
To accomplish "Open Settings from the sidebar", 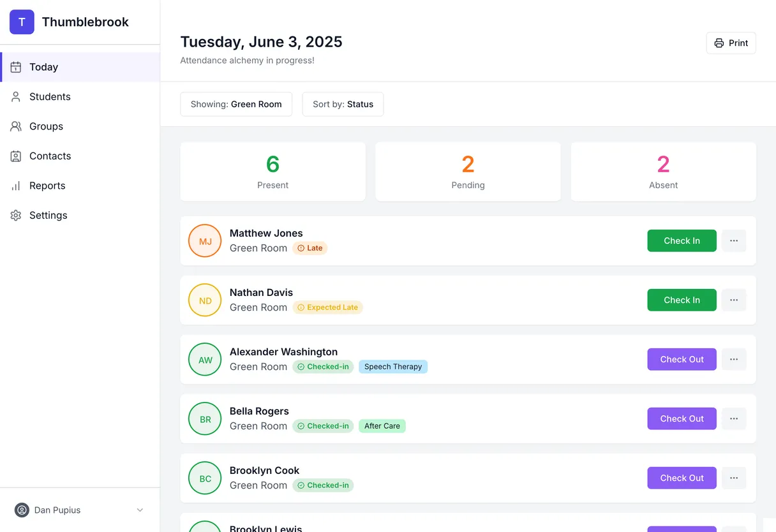I will (x=80, y=216).
